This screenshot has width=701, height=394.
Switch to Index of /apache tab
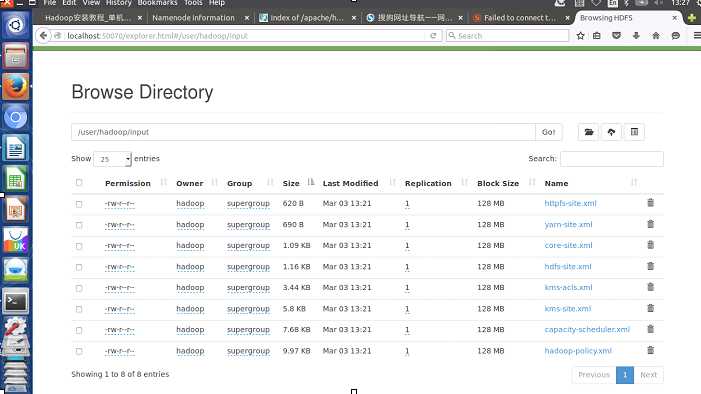(x=307, y=18)
